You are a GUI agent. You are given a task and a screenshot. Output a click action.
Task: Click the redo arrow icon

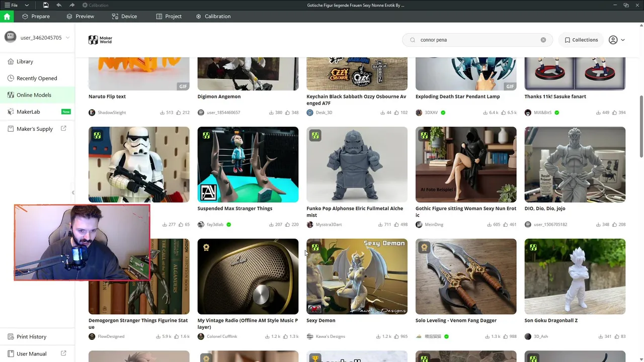coord(72,5)
